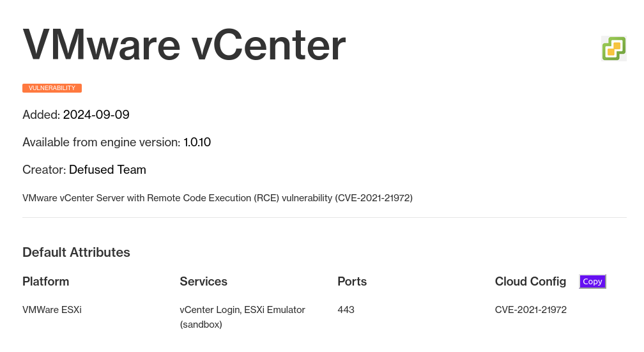Click the Defused Team creator name
Screen dimensions: 644x352
107,170
